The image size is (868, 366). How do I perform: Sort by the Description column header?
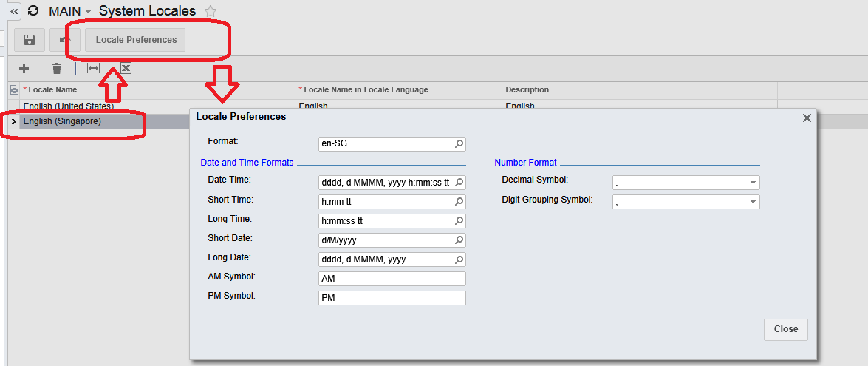[x=527, y=90]
